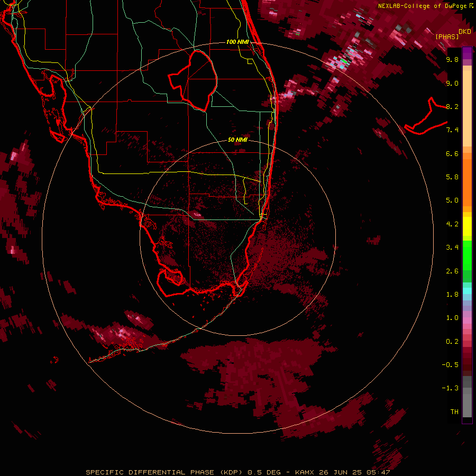The width and height of the screenshot is (476, 476).
Task: Select the 2.6 value on the color scale
Action: tap(452, 271)
